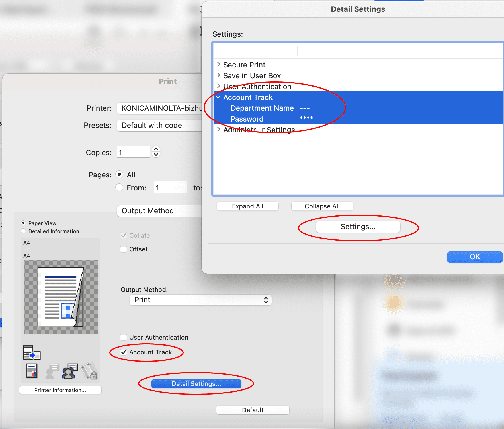Click the greyed user authentication icon
Screen dimensions: 504x429
click(52, 371)
